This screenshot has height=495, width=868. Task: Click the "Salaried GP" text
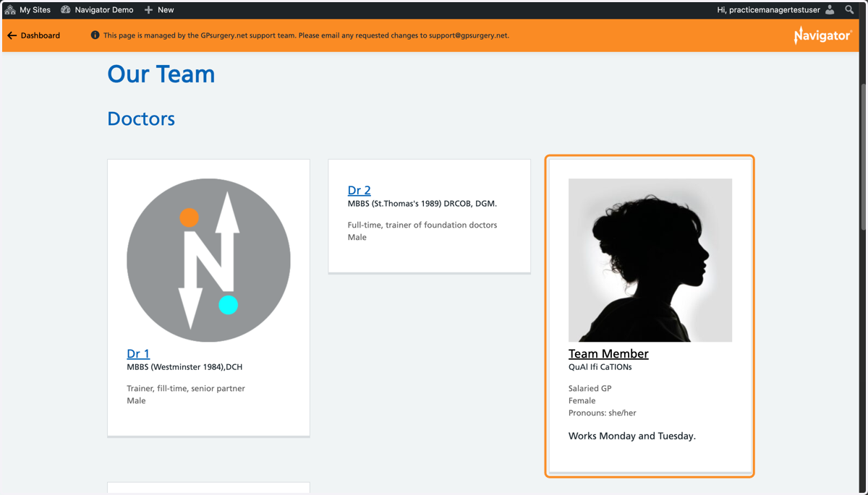tap(590, 389)
